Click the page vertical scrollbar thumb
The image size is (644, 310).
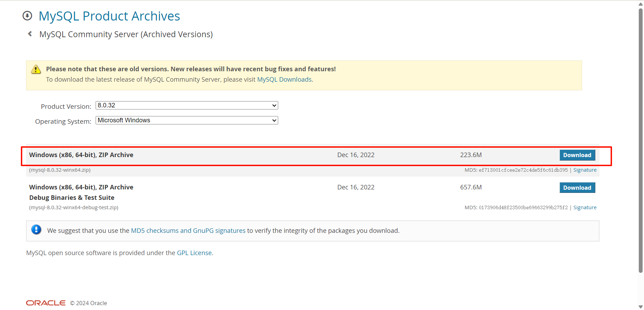tap(641, 139)
